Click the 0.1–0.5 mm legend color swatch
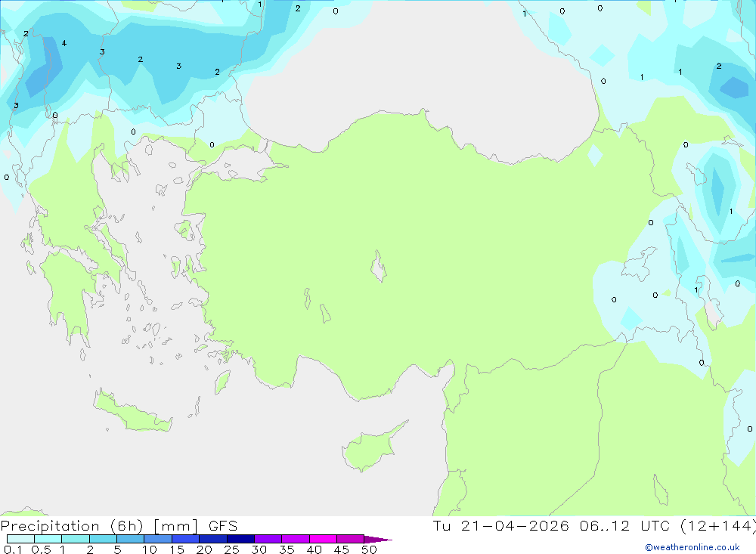This screenshot has height=554, width=756. pyautogui.click(x=20, y=539)
